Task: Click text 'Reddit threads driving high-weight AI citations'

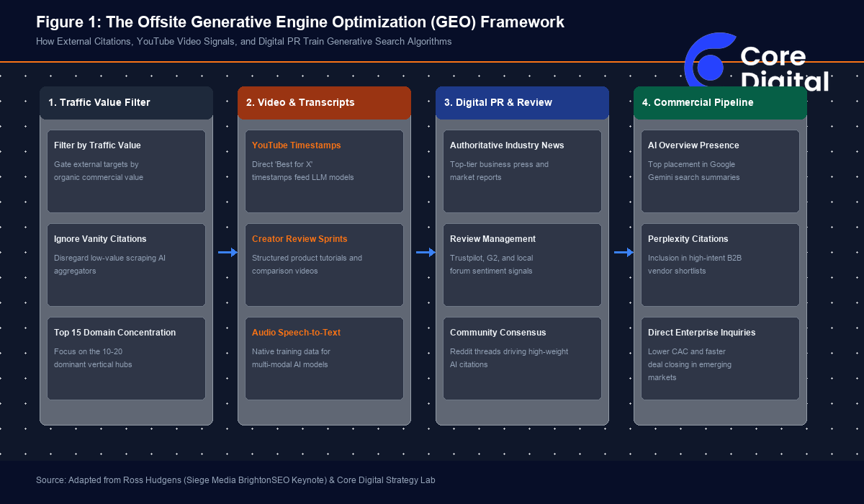Action: 509,358
